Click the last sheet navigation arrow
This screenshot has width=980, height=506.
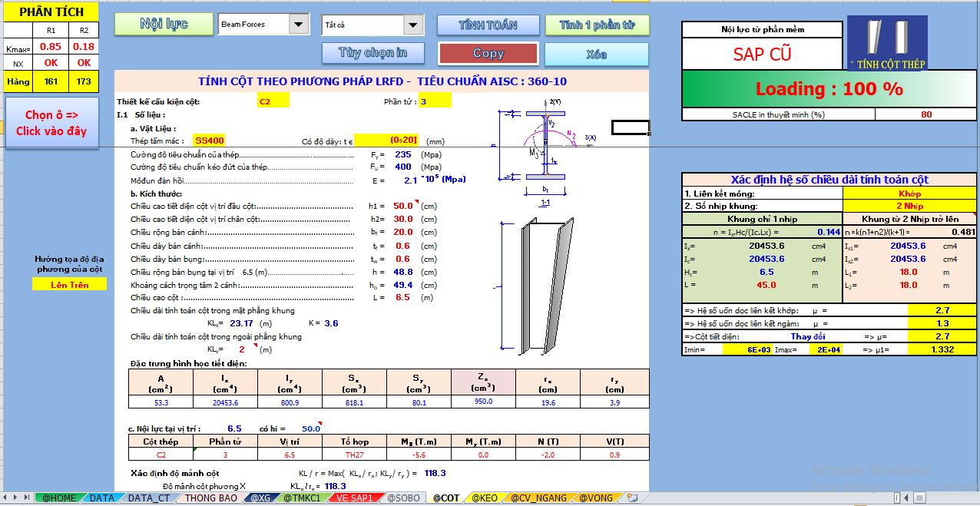[28, 498]
